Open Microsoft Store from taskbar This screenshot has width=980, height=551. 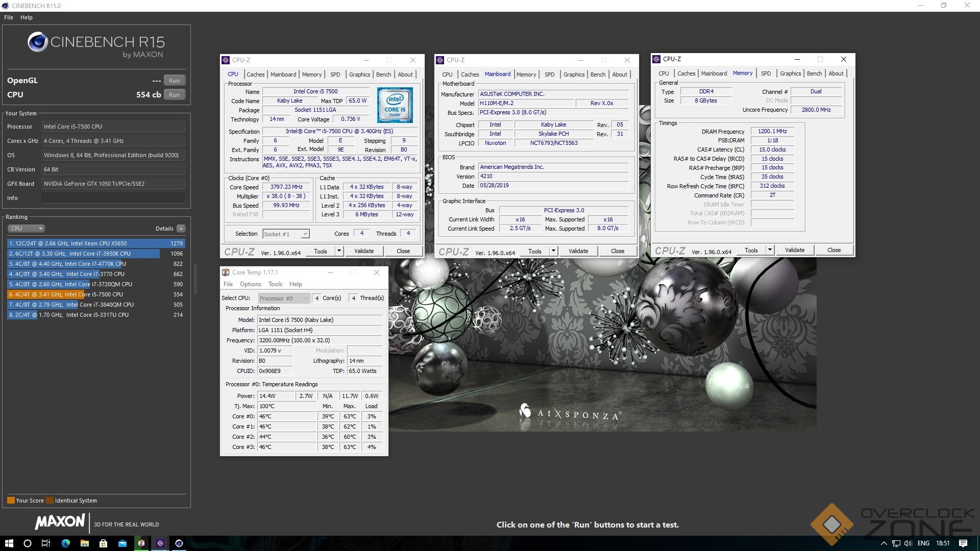(104, 543)
